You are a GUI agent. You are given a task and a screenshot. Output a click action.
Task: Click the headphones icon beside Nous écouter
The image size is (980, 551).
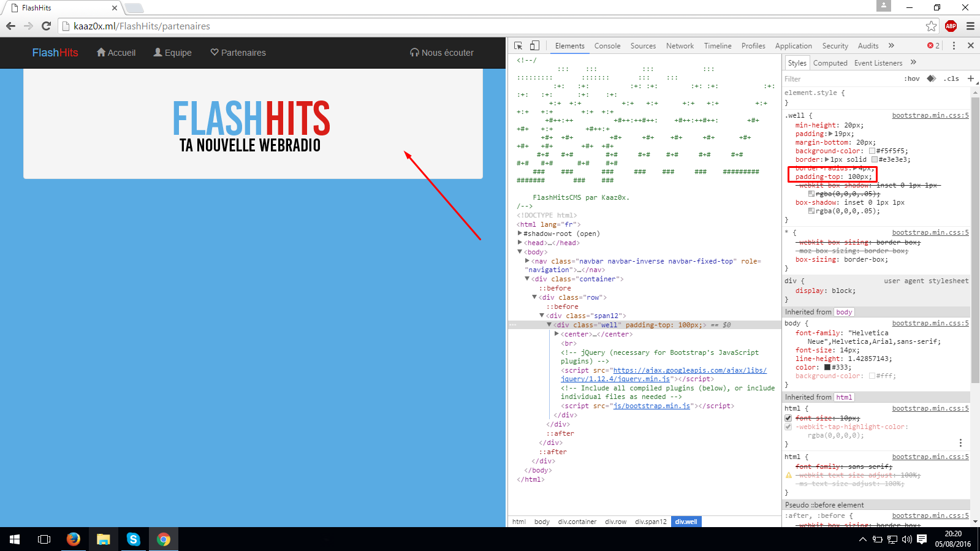pos(415,53)
